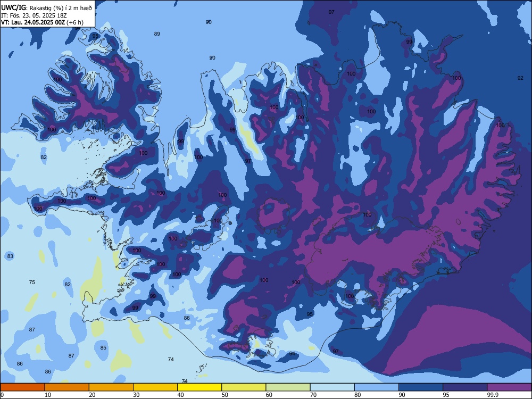
Task: Click the '94' humidity value on the map
Action: tap(292, 354)
